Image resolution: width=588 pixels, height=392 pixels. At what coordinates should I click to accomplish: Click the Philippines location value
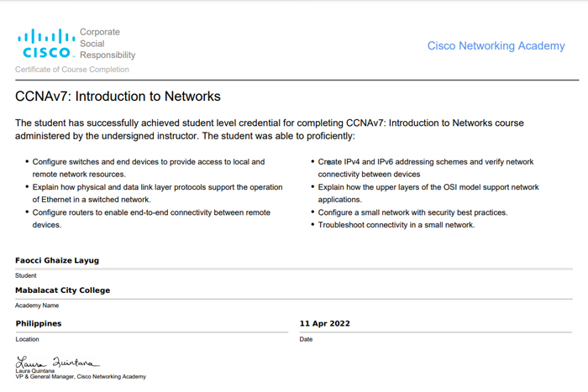point(39,323)
